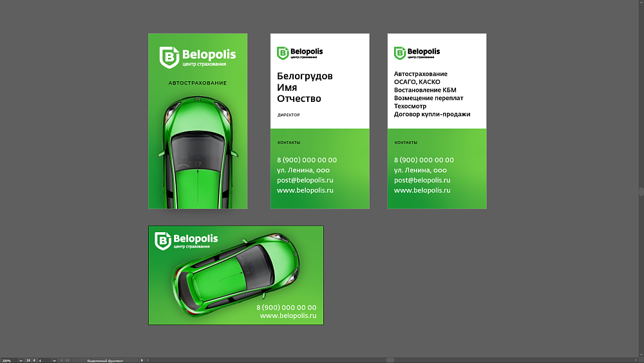Click the horizontal scrollbar left arrow
The width and height of the screenshot is (644, 363).
[x=147, y=360]
